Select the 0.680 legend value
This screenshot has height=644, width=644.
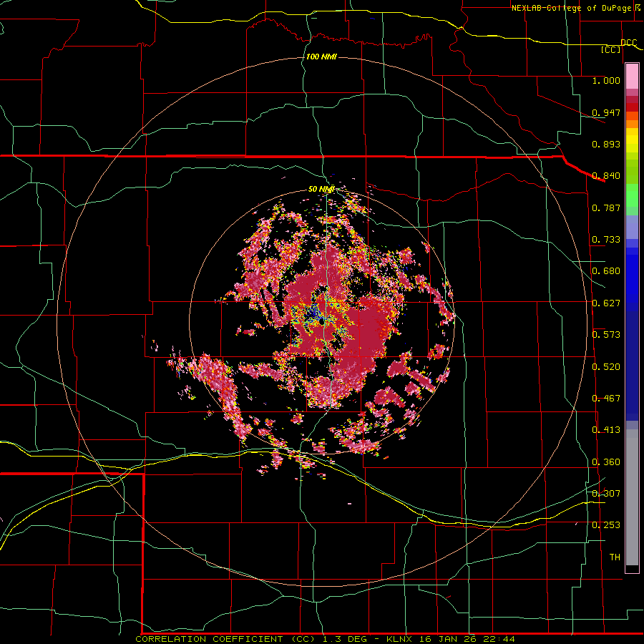point(606,271)
